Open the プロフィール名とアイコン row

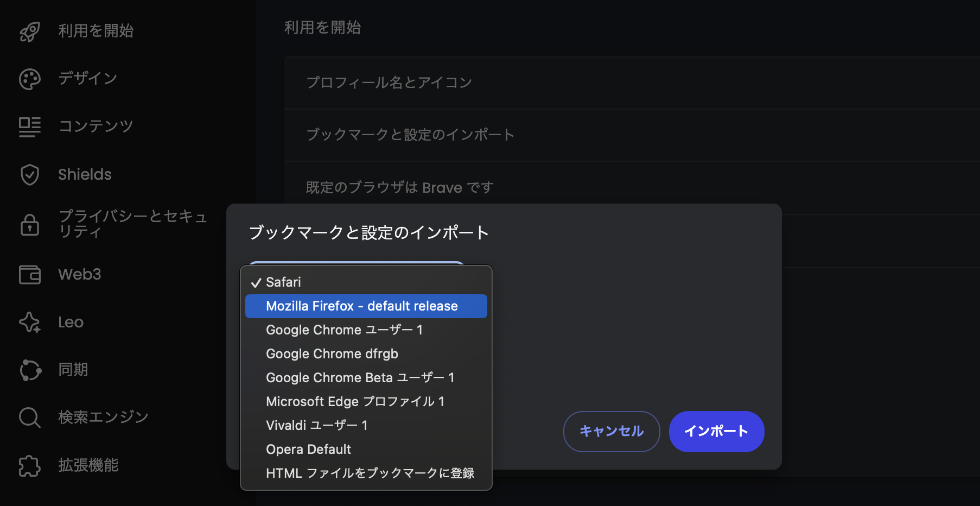click(x=632, y=83)
